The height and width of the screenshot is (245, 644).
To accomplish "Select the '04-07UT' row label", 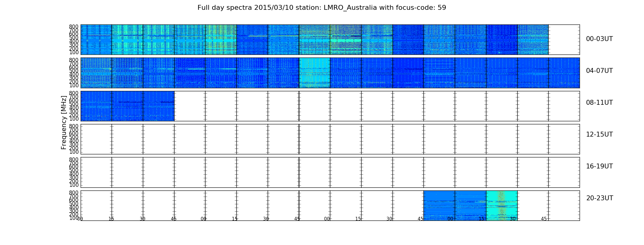I will [599, 71].
